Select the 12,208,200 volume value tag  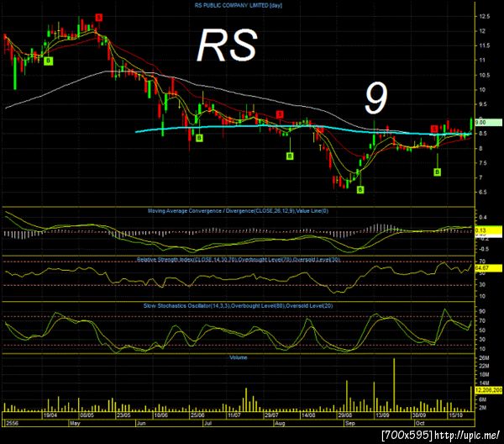coord(488,390)
